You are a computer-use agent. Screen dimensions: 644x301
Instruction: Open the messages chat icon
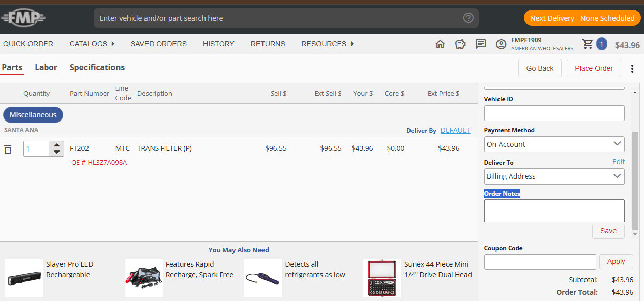pyautogui.click(x=481, y=44)
